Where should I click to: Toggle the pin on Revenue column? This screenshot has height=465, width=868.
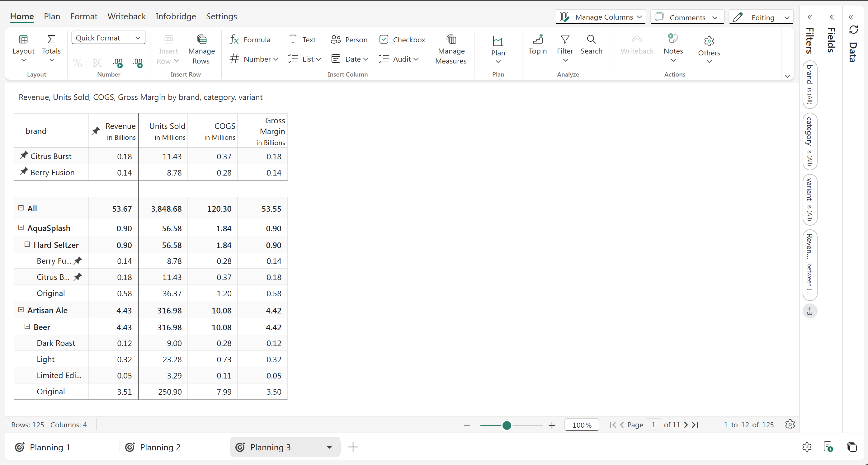click(96, 131)
